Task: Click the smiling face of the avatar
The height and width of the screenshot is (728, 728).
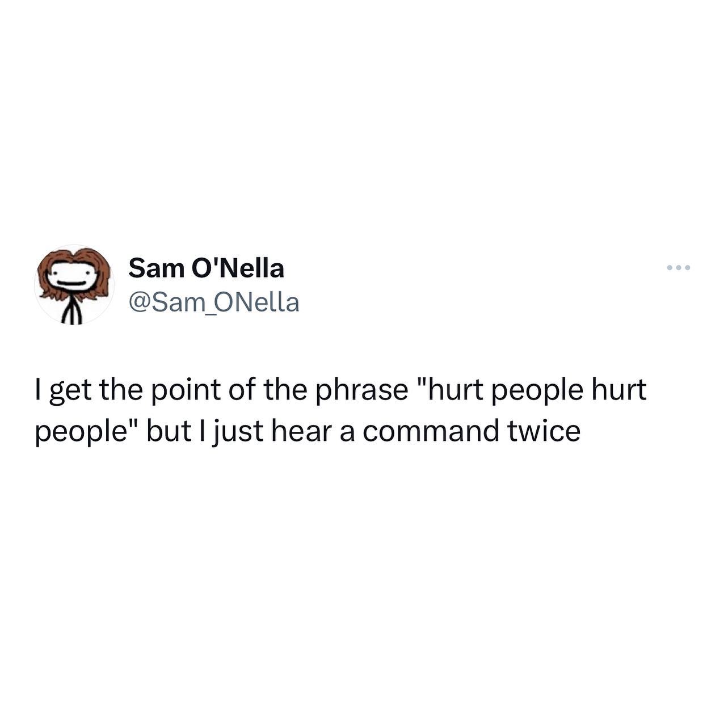Action: [72, 279]
